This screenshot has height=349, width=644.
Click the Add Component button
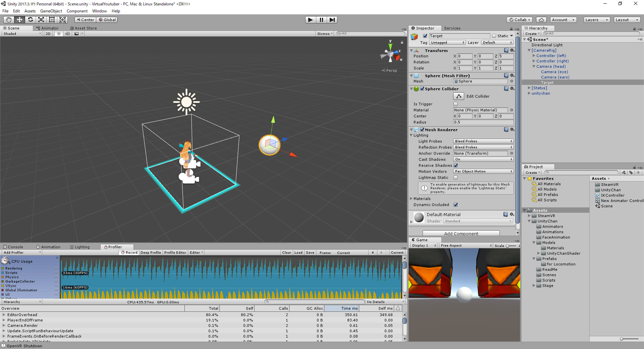461,233
